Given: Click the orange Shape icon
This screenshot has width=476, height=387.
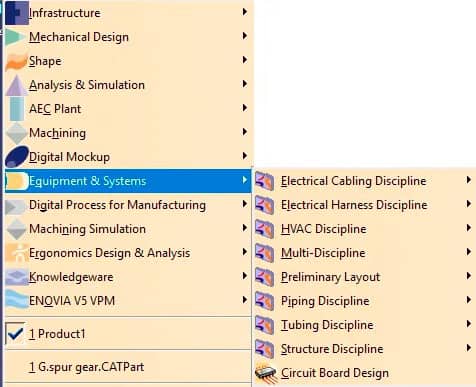Looking at the screenshot, I should coord(16,61).
